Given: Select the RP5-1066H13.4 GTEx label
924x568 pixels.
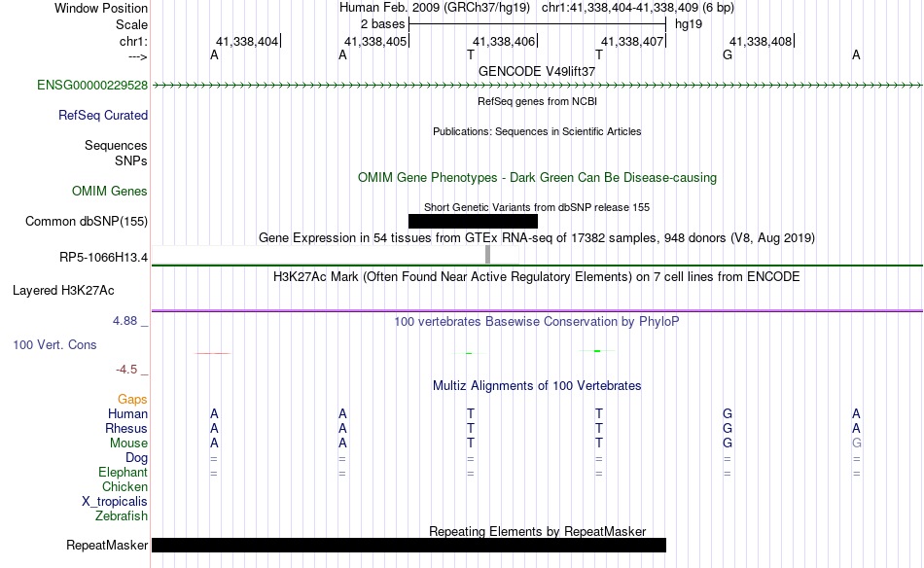Looking at the screenshot, I should coord(103,258).
